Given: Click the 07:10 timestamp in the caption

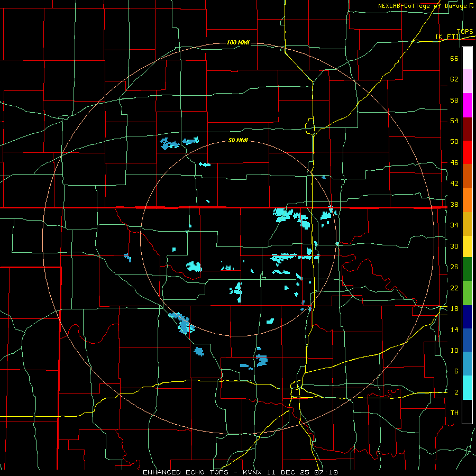Looking at the screenshot, I should click(326, 472).
